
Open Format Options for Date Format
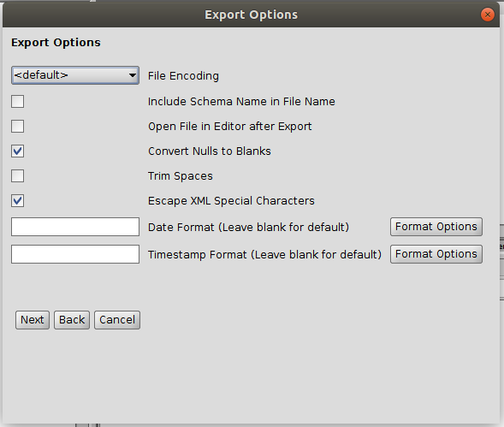436,227
